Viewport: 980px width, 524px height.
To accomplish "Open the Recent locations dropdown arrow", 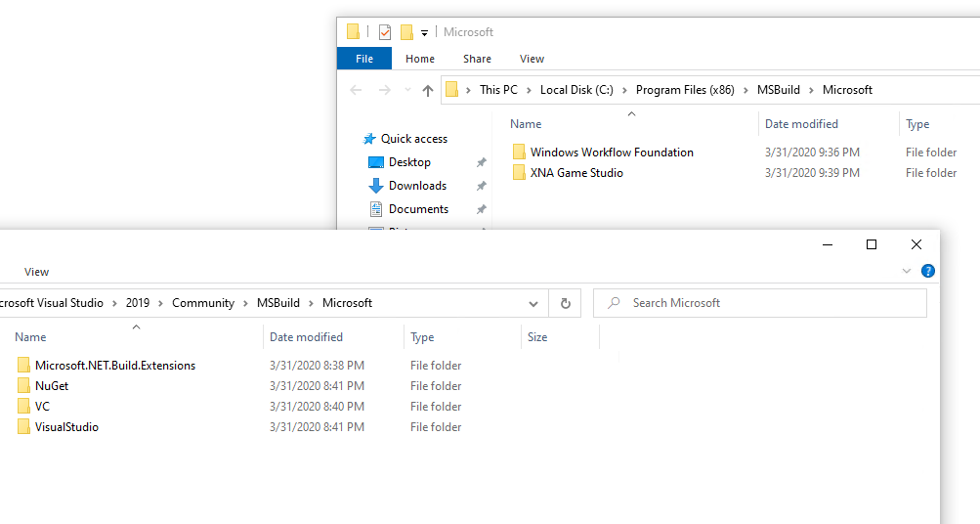I will coord(407,90).
